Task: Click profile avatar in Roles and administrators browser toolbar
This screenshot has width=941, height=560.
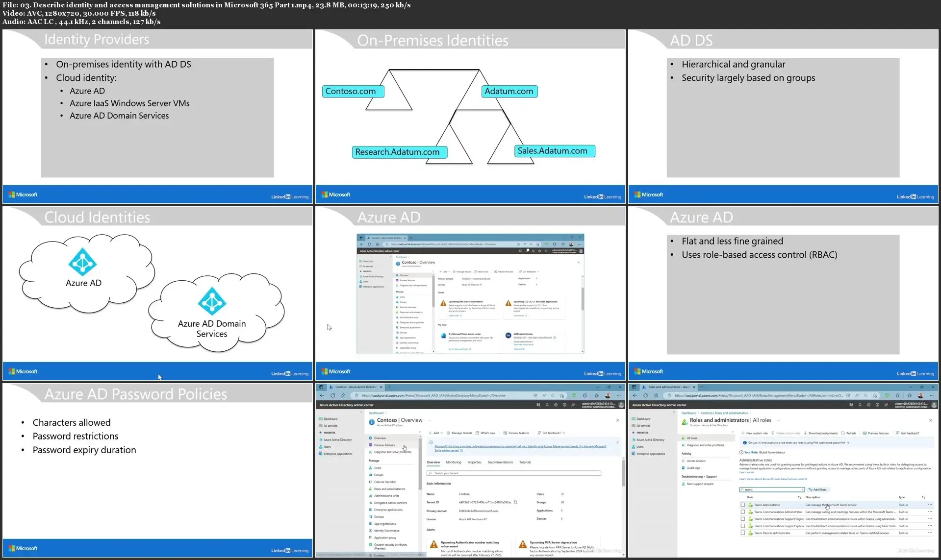Action: (920, 395)
